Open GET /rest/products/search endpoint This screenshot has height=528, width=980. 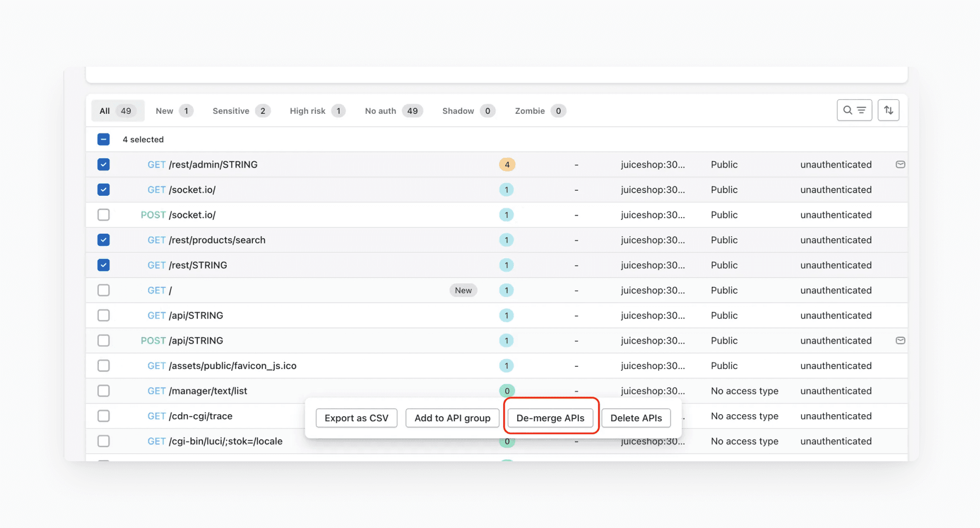pos(207,240)
